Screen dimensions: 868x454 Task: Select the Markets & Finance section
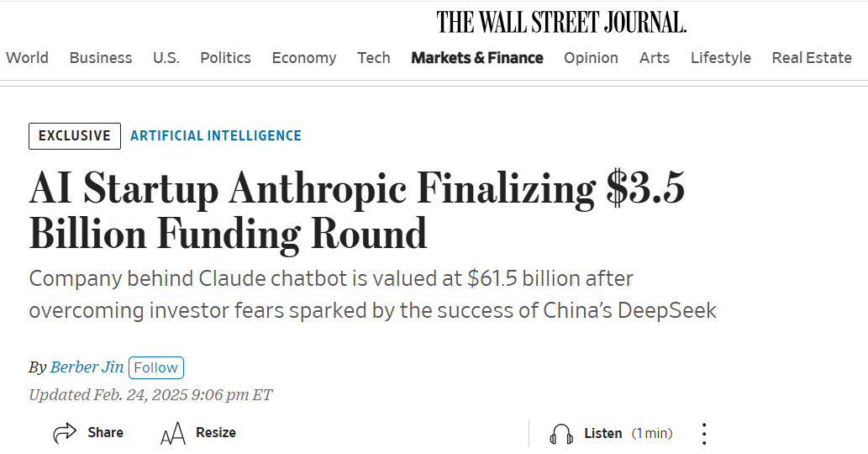476,58
